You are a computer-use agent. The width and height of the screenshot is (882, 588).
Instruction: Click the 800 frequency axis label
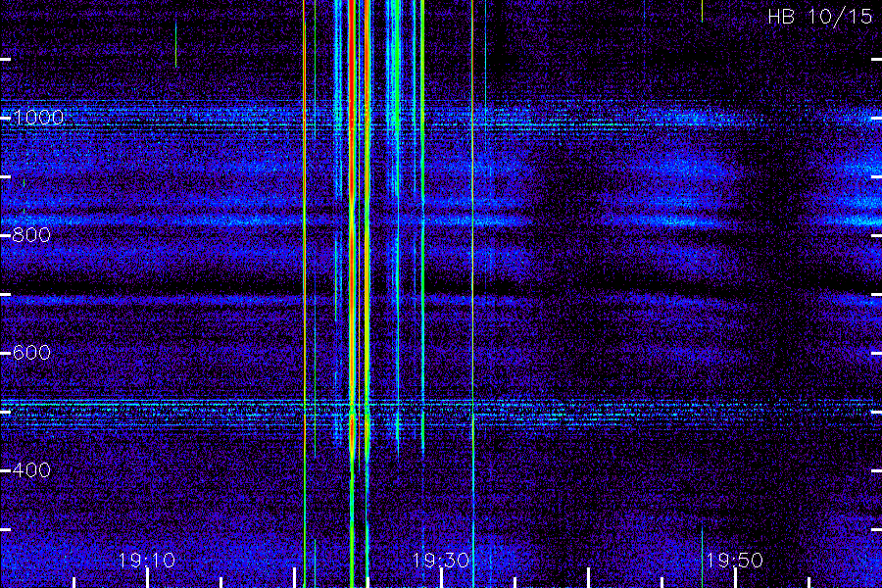tap(31, 234)
